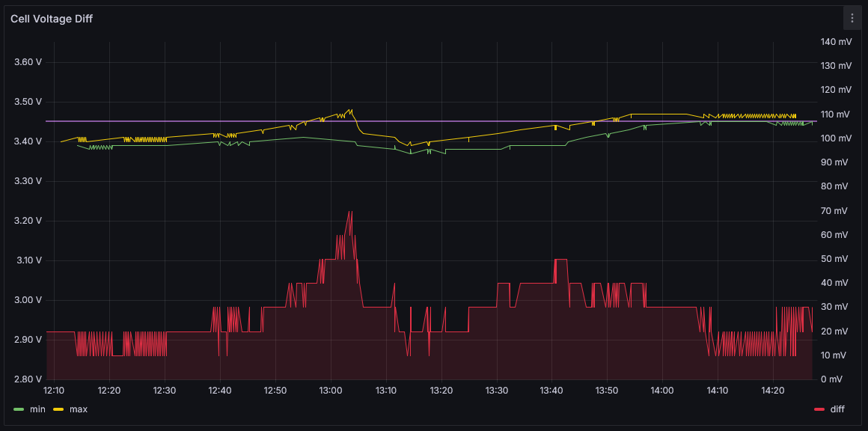Click the 3.30 V left axis label

click(28, 182)
